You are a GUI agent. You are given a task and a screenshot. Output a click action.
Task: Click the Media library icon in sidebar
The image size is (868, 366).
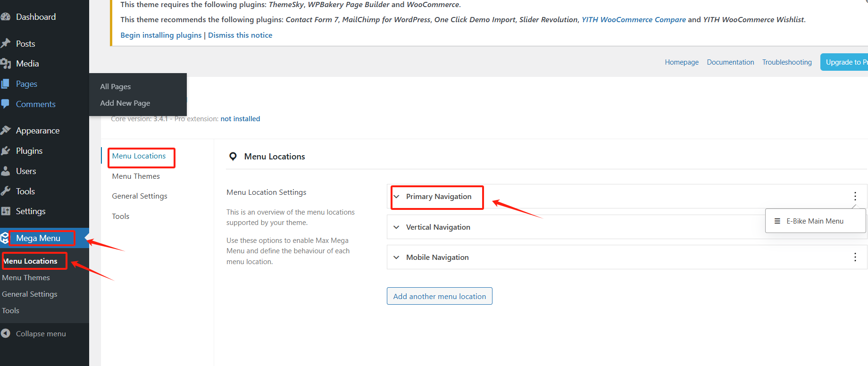tap(6, 64)
